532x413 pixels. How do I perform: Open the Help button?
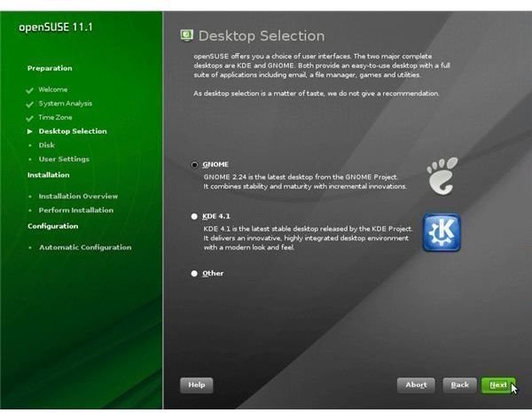click(197, 386)
